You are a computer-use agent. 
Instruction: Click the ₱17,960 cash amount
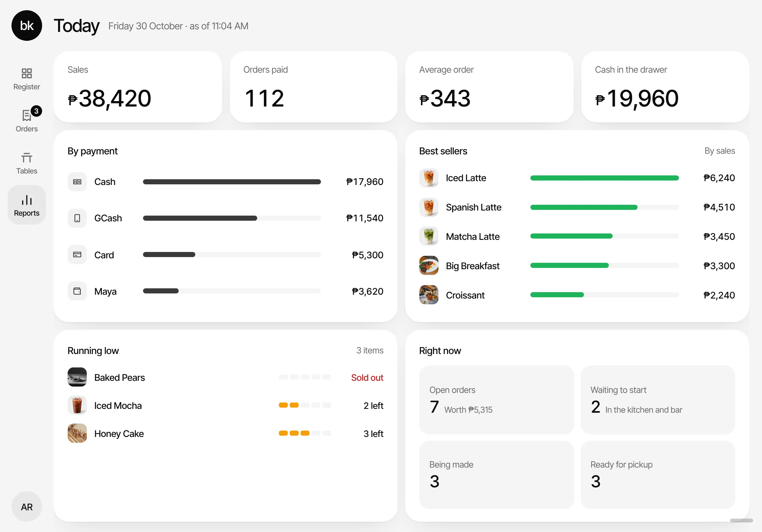[x=364, y=182]
